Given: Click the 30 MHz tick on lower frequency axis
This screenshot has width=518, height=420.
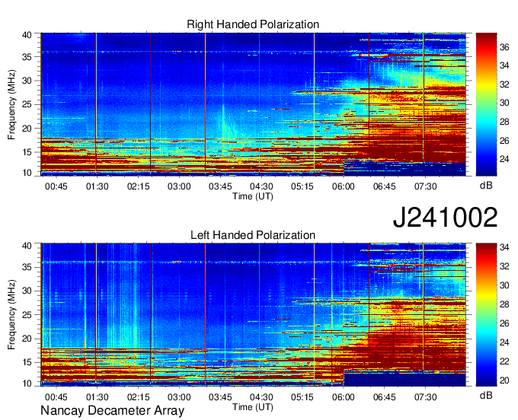Looking at the screenshot, I should tap(27, 291).
